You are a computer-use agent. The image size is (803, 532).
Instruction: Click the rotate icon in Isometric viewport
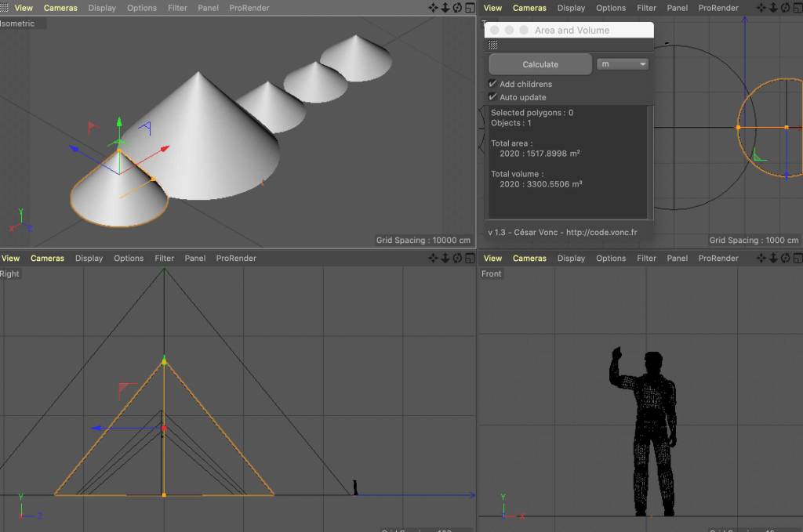pos(457,8)
